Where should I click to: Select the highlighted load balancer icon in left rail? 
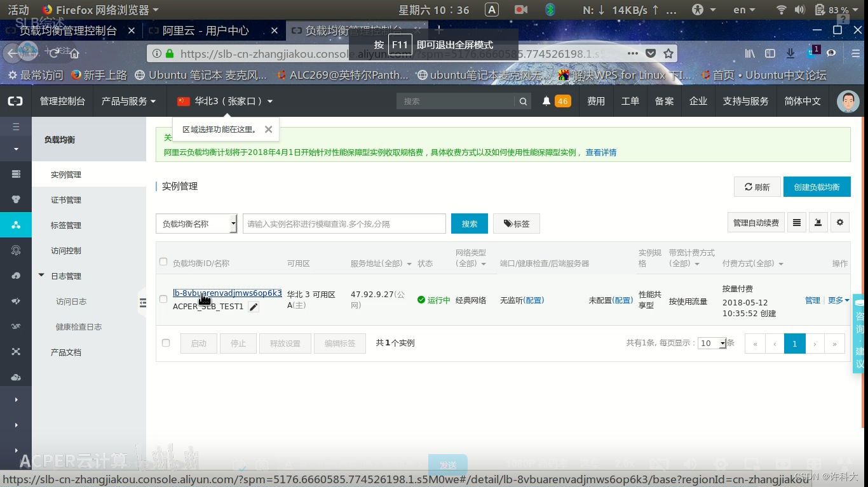tap(16, 225)
